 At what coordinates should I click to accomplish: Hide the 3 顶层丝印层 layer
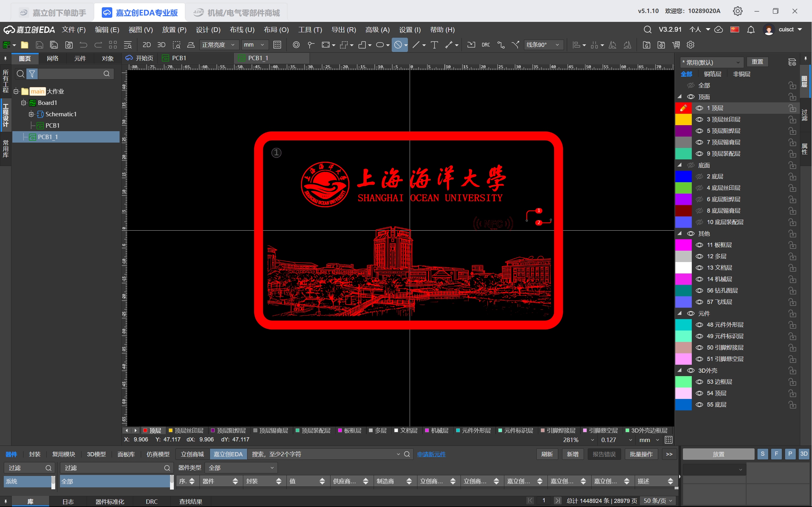[x=699, y=119]
